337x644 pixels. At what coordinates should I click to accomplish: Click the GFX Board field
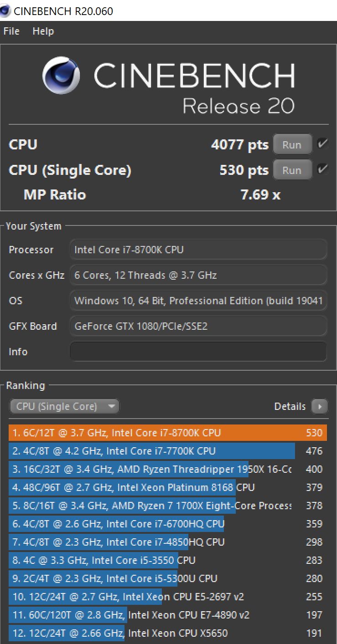[198, 326]
